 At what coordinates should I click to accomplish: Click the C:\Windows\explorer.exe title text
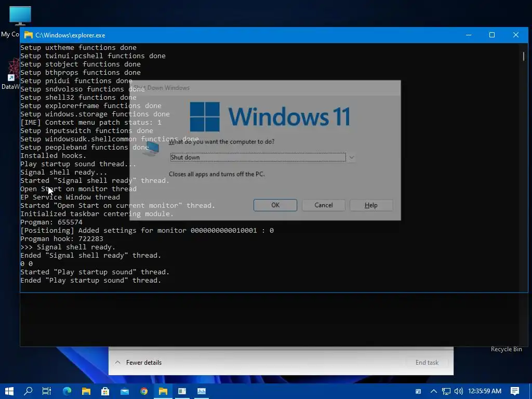click(x=70, y=35)
